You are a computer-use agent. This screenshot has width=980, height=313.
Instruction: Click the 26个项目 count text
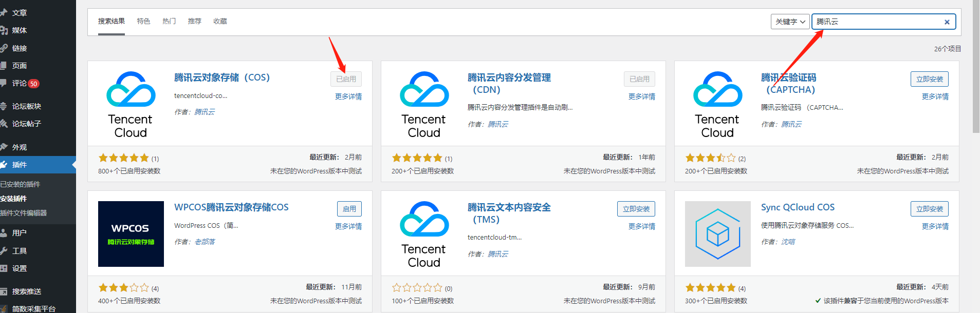tap(947, 49)
